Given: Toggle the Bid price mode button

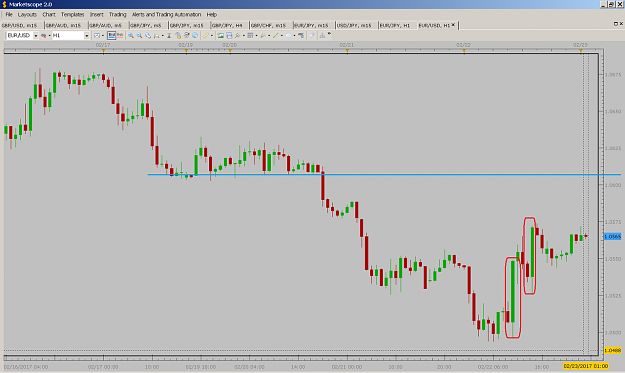Looking at the screenshot, I should point(112,35).
